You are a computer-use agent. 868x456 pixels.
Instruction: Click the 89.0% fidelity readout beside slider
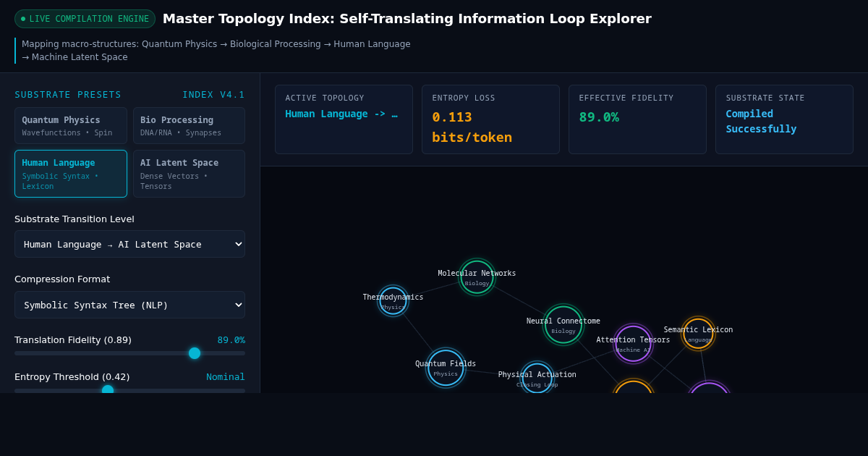point(231,340)
